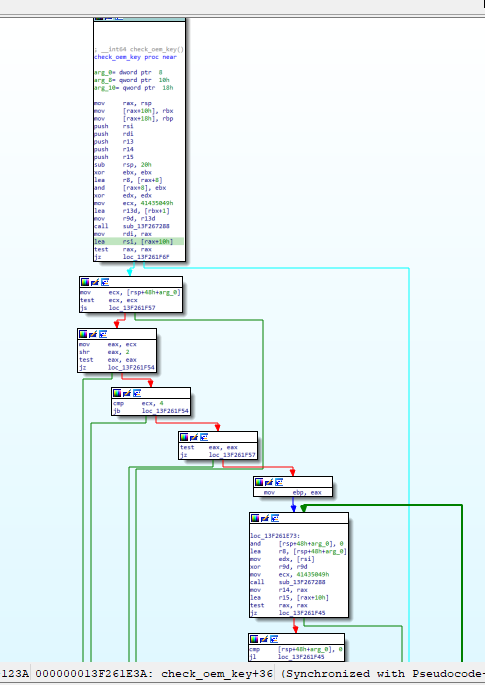Click 'lea r13d, [rbx+1]' instruction
The width and height of the screenshot is (485, 685).
(x=132, y=211)
